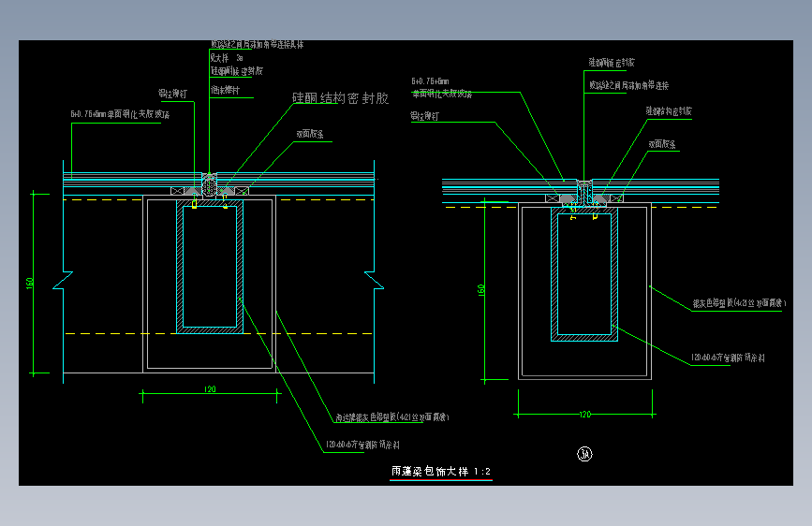Select the '160' vertical dimension in the 3A detail
Screen dimensions: 812x526
[x=481, y=290]
